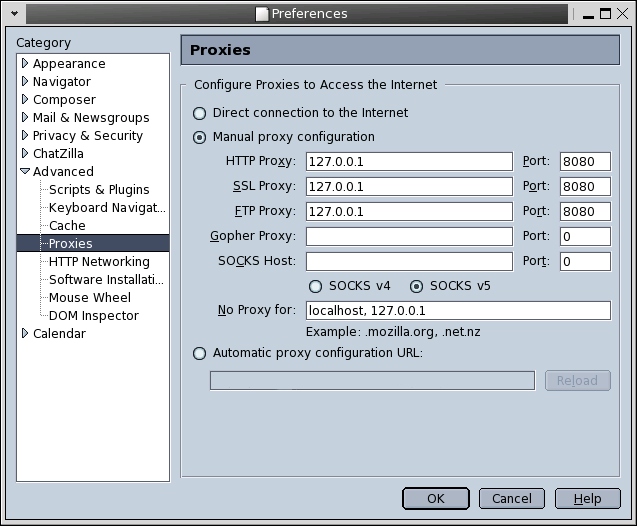637x526 pixels.
Task: Click the OK button
Action: tap(435, 498)
